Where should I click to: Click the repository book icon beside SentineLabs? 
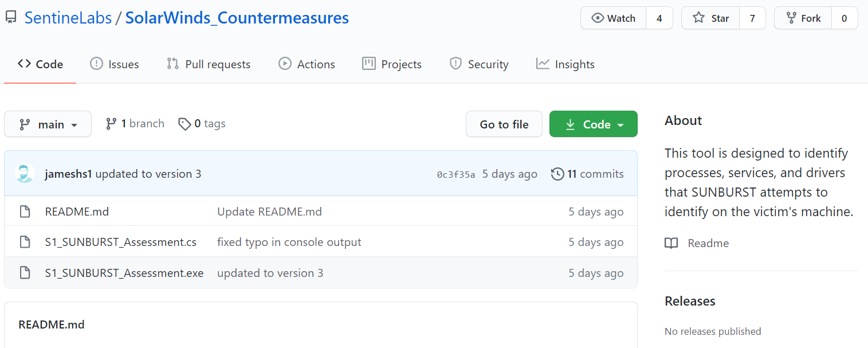click(11, 18)
